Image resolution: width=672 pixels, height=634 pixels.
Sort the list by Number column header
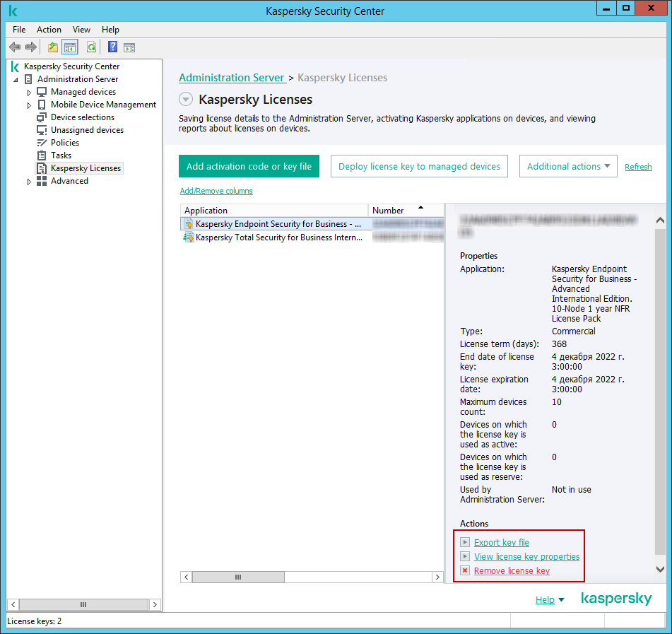click(x=396, y=211)
